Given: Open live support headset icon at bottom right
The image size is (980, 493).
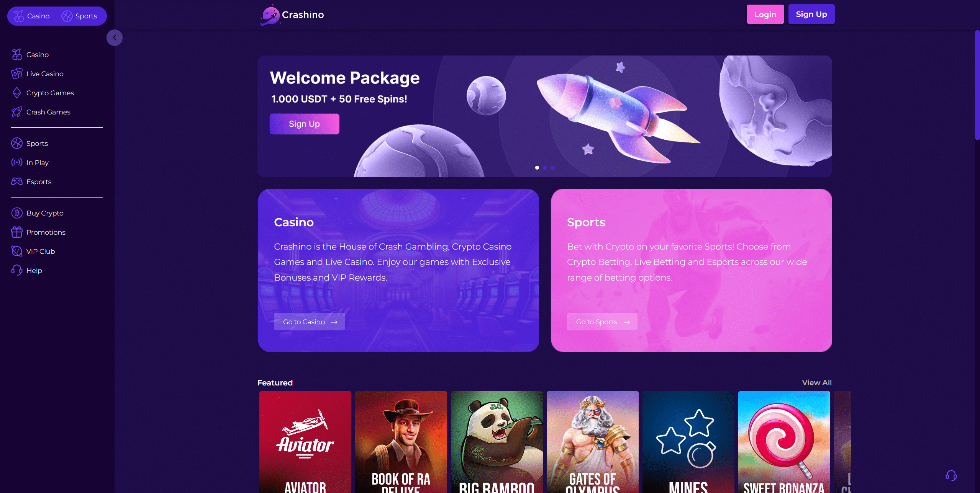Looking at the screenshot, I should (951, 476).
